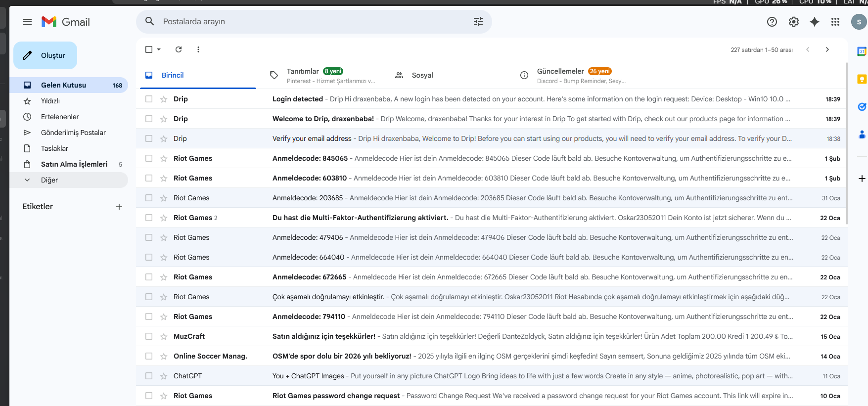Viewport: 868px width, 406px height.
Task: Open the account avatar menu
Action: pyautogui.click(x=859, y=22)
